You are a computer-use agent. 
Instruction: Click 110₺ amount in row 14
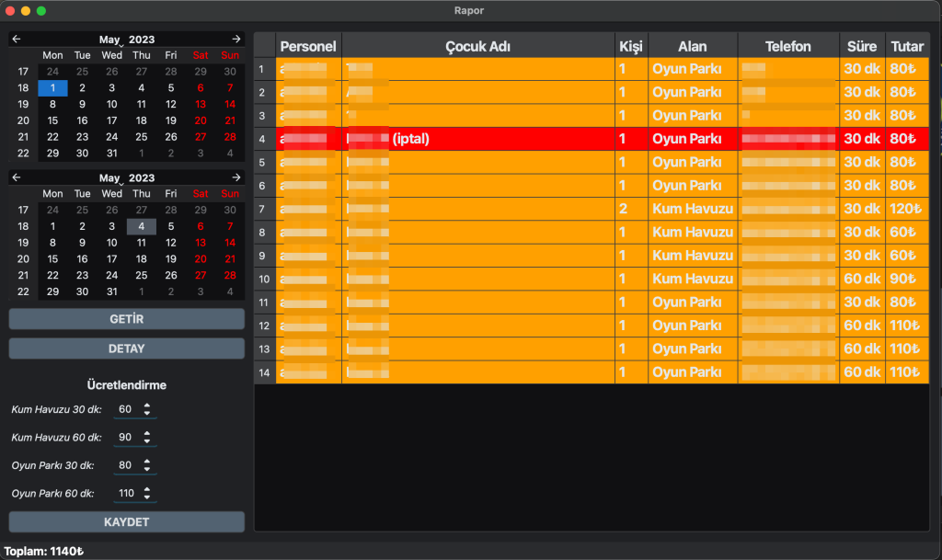point(907,372)
